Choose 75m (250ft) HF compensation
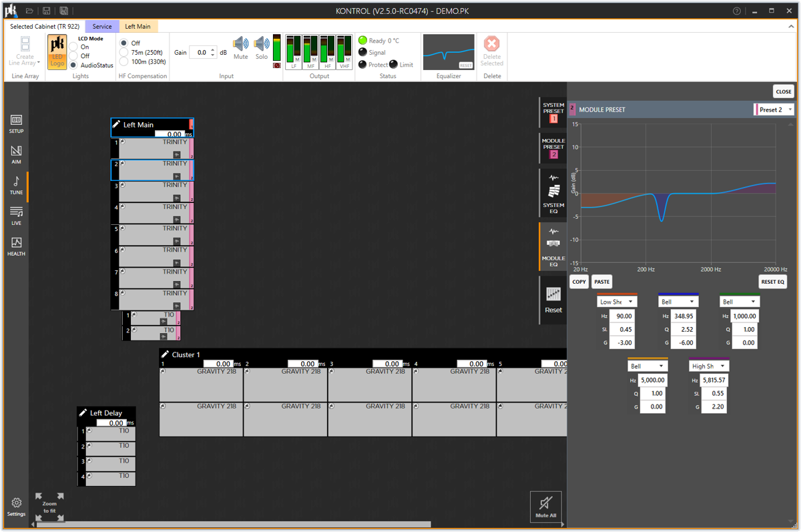This screenshot has width=801, height=532. tap(123, 52)
